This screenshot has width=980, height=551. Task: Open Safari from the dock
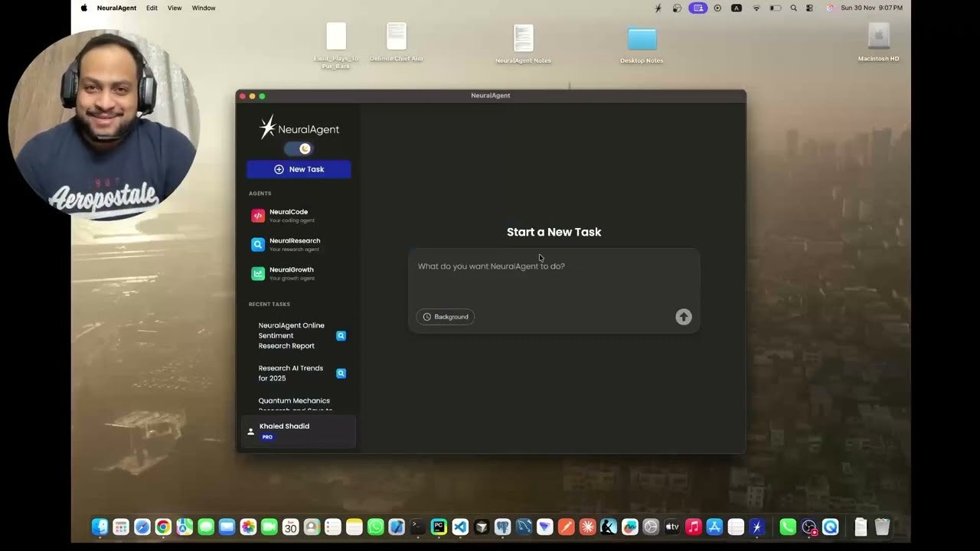point(142,527)
